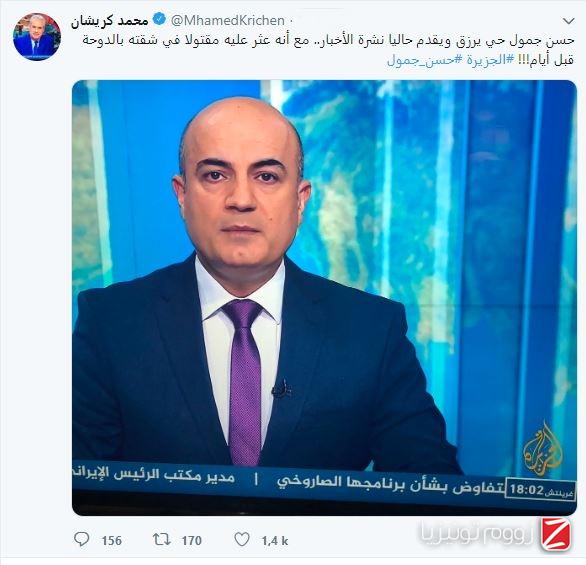Click the Zoom Tunisia watermark logo
Image resolution: width=586 pixels, height=565 pixels.
click(x=496, y=534)
